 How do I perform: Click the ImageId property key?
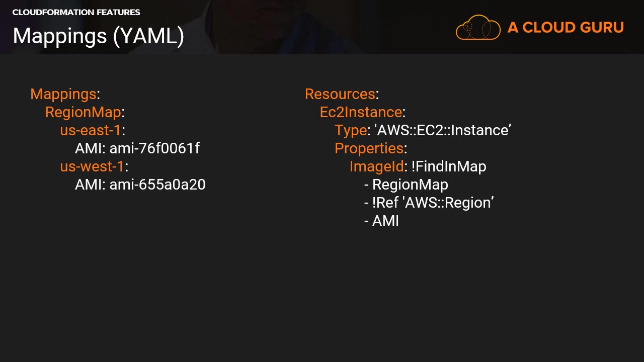click(x=376, y=166)
